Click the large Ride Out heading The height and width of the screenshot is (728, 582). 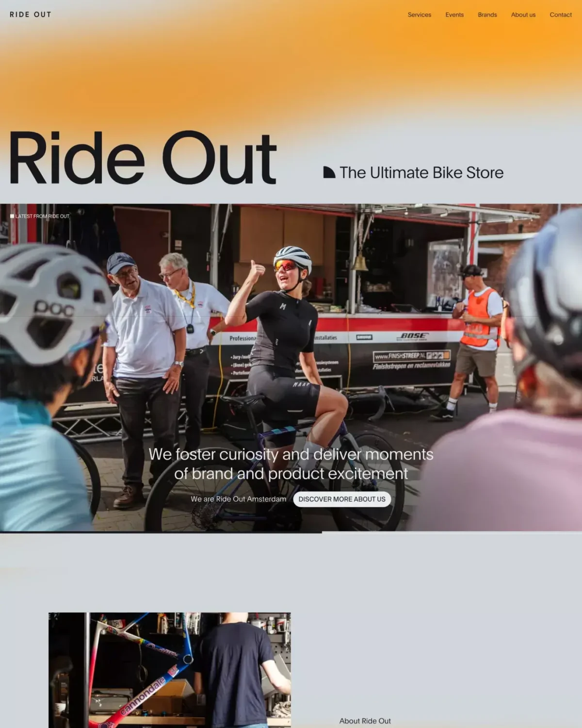point(143,158)
